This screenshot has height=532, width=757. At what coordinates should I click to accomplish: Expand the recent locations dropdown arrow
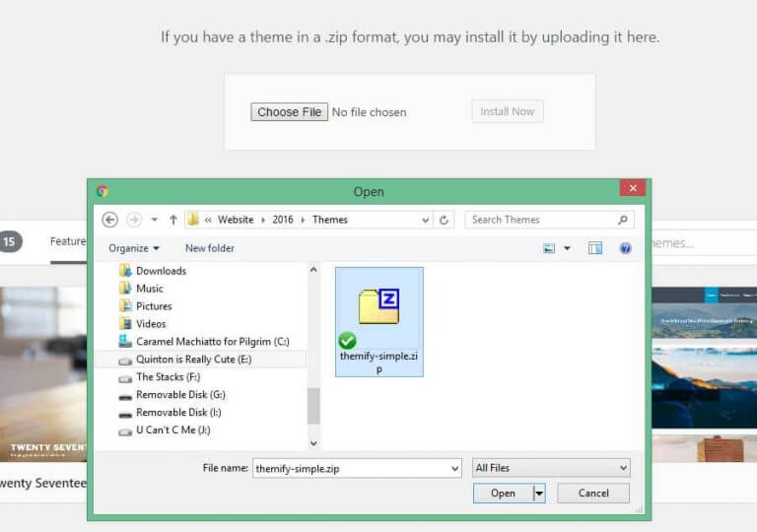click(x=155, y=220)
